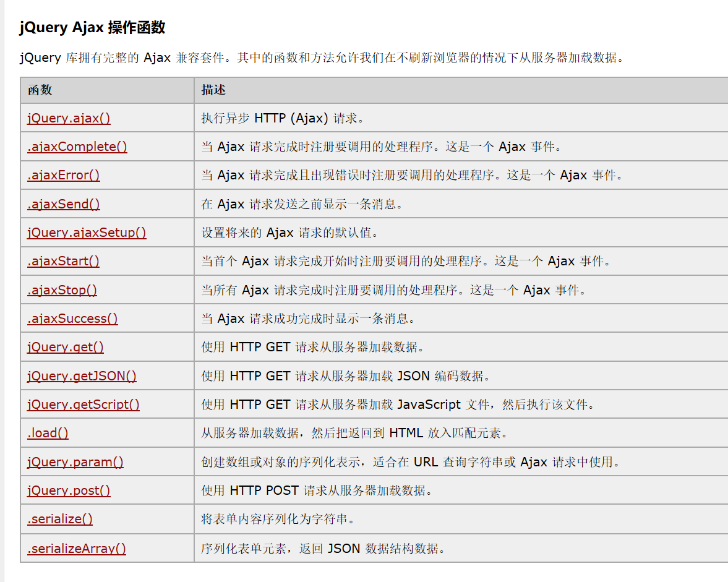The height and width of the screenshot is (582, 728).
Task: Click the .serialize() link
Action: pos(60,519)
